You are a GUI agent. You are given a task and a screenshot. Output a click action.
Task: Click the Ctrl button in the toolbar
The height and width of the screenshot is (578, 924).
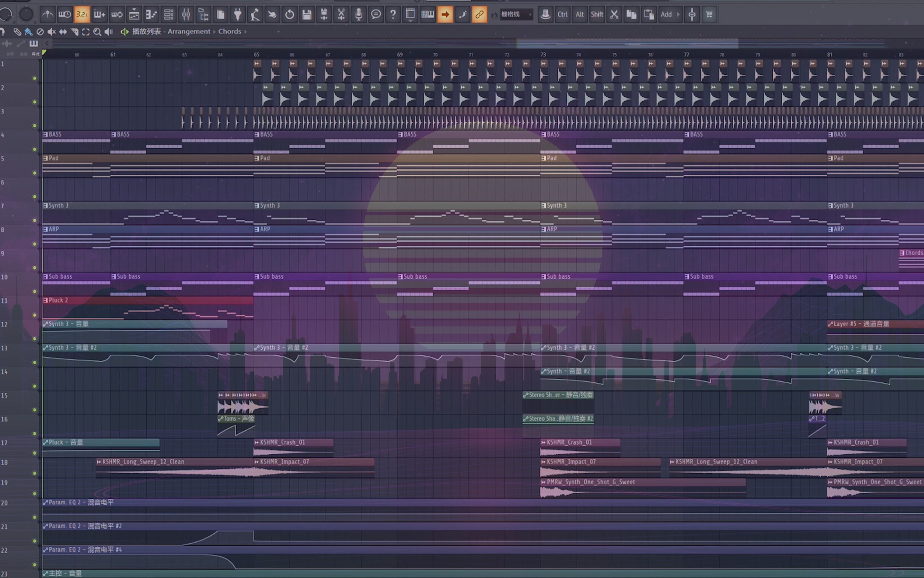click(562, 14)
